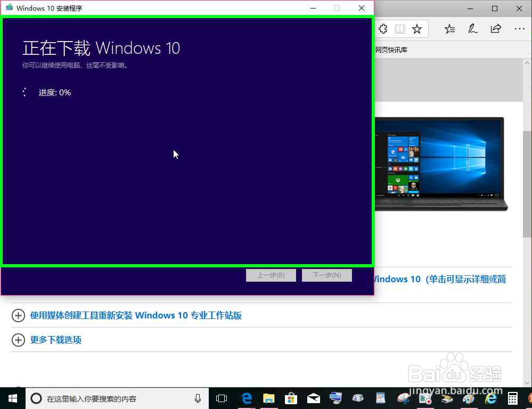
Task: Expand the 更多下载选项 section
Action: pyautogui.click(x=56, y=340)
